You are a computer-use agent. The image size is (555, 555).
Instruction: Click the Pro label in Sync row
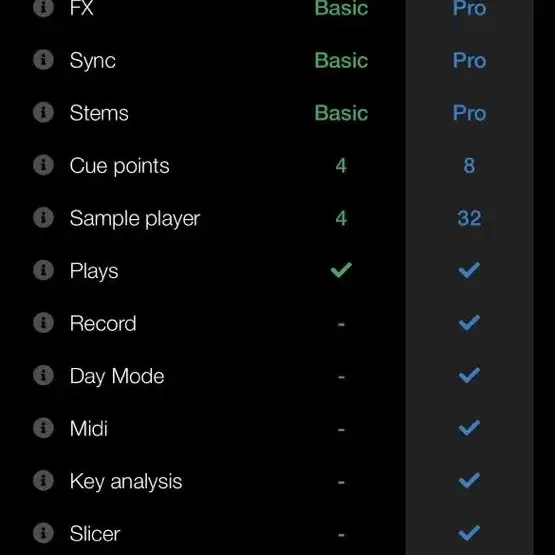469,60
